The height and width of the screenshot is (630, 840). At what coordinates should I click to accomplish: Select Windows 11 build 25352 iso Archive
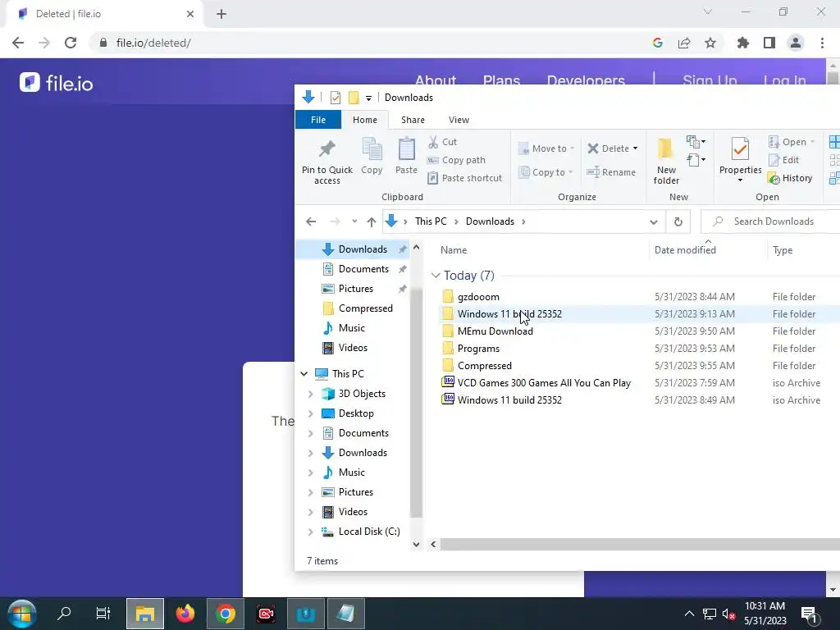509,400
